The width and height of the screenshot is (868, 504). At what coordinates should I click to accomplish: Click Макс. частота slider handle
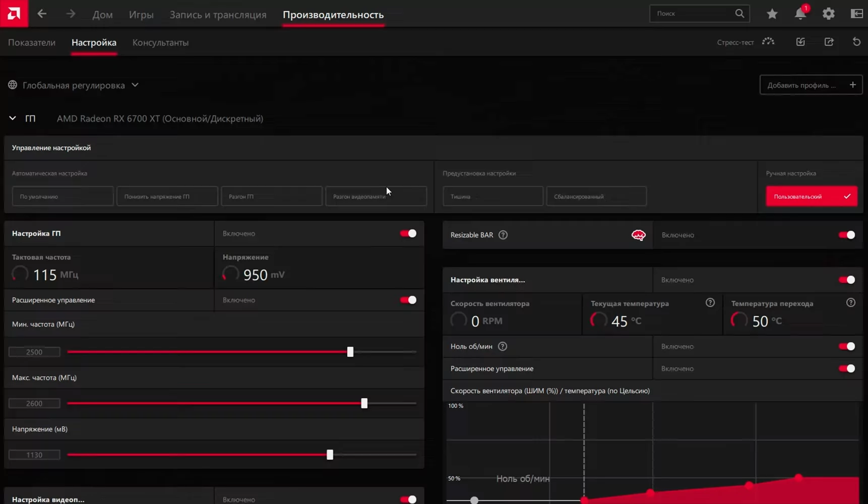(x=364, y=403)
